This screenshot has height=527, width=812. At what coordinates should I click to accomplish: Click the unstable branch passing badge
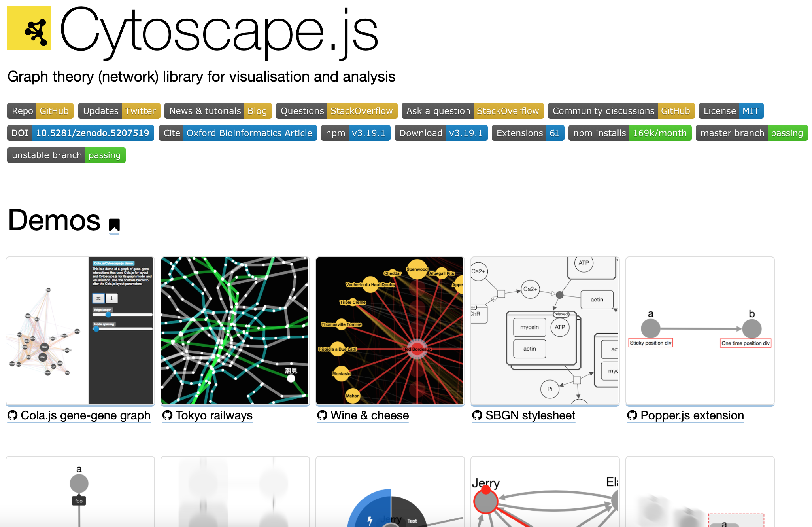66,155
